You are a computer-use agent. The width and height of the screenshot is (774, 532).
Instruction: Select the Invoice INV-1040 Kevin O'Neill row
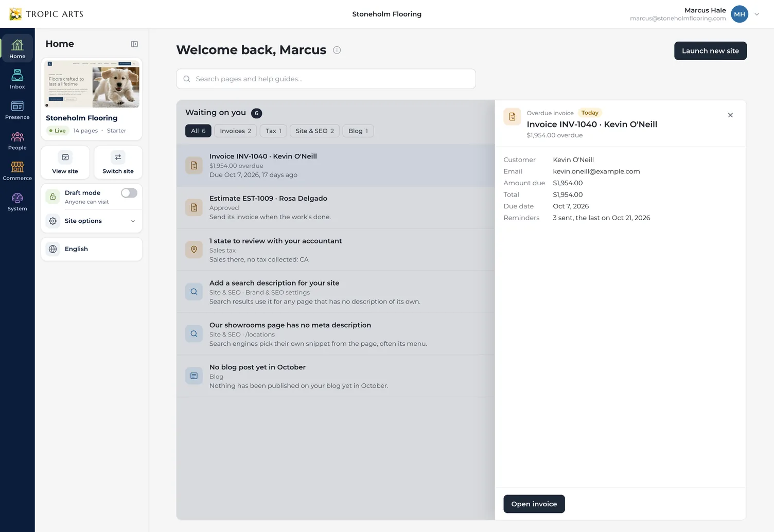click(336, 165)
